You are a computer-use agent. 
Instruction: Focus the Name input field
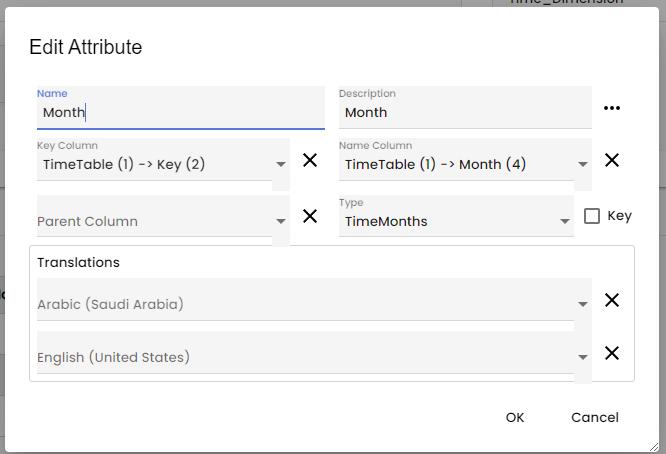[180, 112]
